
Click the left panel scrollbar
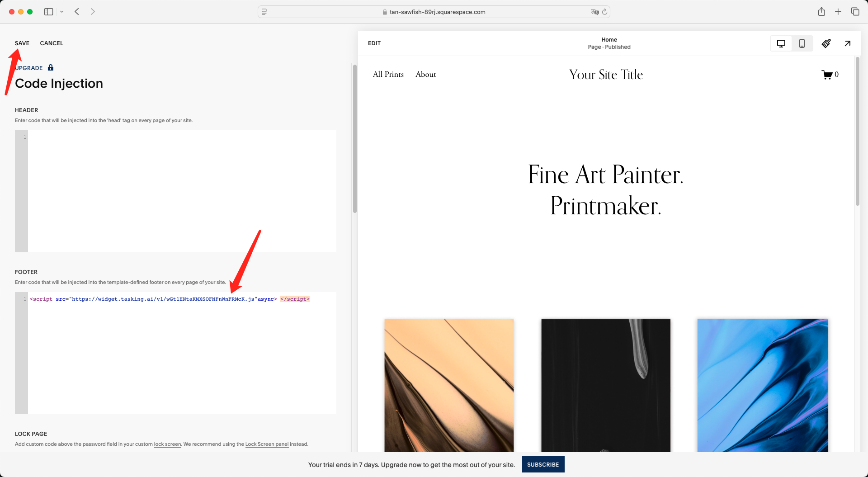tap(355, 139)
